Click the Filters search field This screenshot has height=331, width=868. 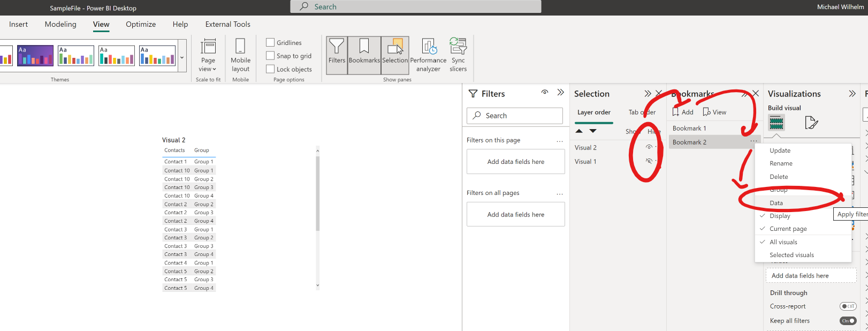(x=515, y=116)
